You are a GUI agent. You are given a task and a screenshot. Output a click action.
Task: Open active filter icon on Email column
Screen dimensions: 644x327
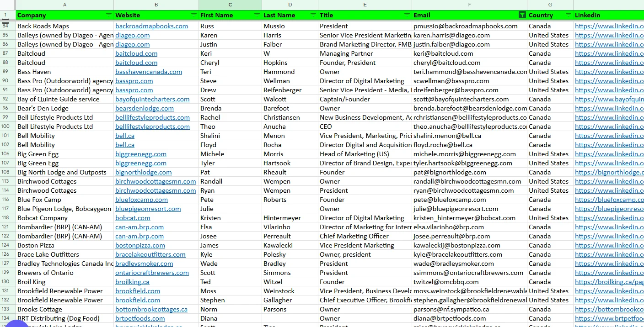click(522, 15)
